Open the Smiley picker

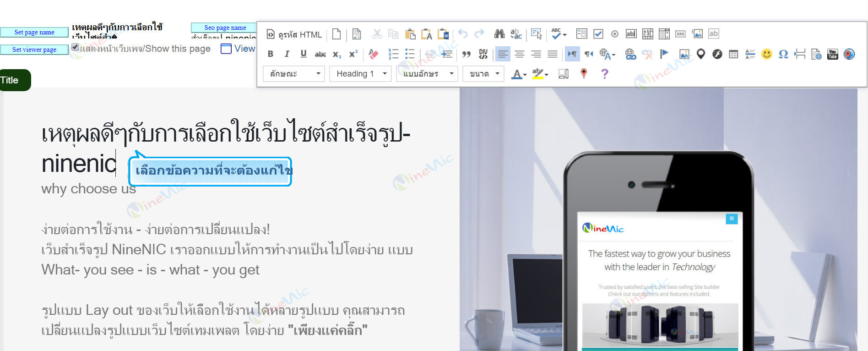coord(766,54)
